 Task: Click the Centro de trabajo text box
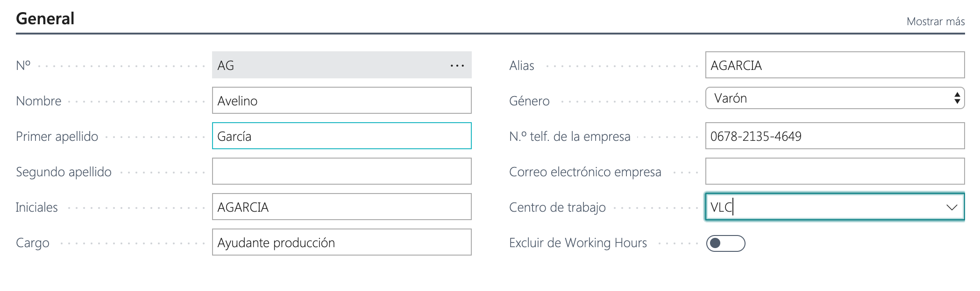[x=822, y=207]
